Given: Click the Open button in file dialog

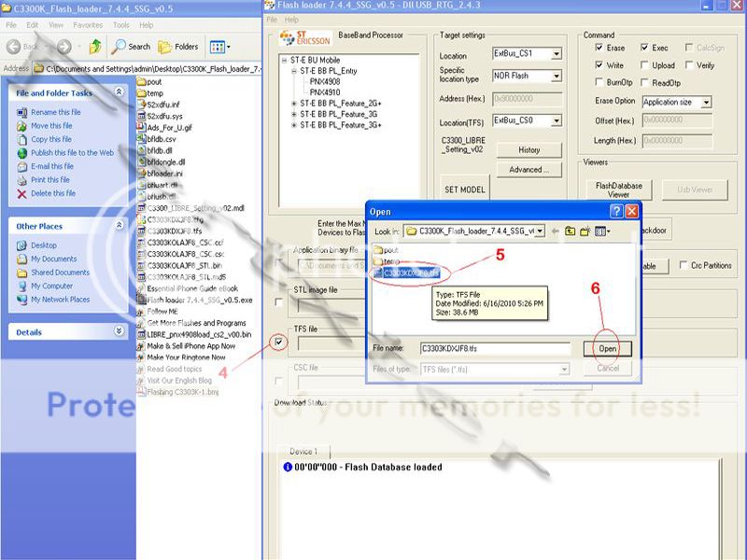Looking at the screenshot, I should [607, 348].
